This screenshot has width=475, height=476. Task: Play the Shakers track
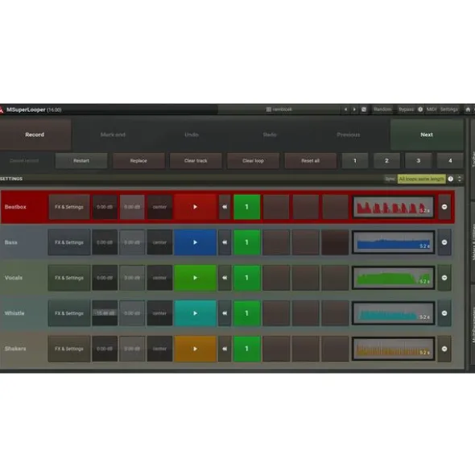tap(195, 349)
